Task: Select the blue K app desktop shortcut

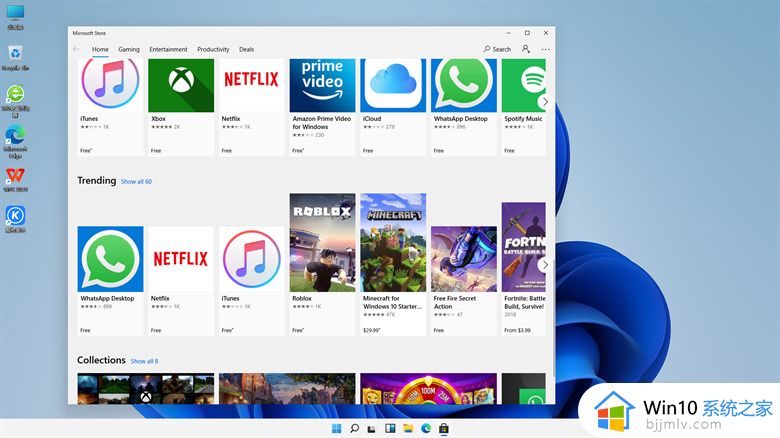Action: click(x=15, y=219)
